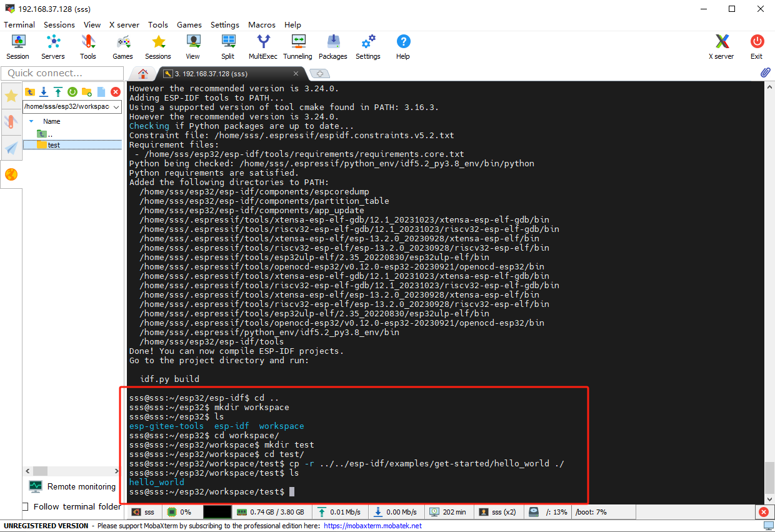The image size is (775, 532).
Task: Open the Macros menu
Action: pyautogui.click(x=262, y=24)
